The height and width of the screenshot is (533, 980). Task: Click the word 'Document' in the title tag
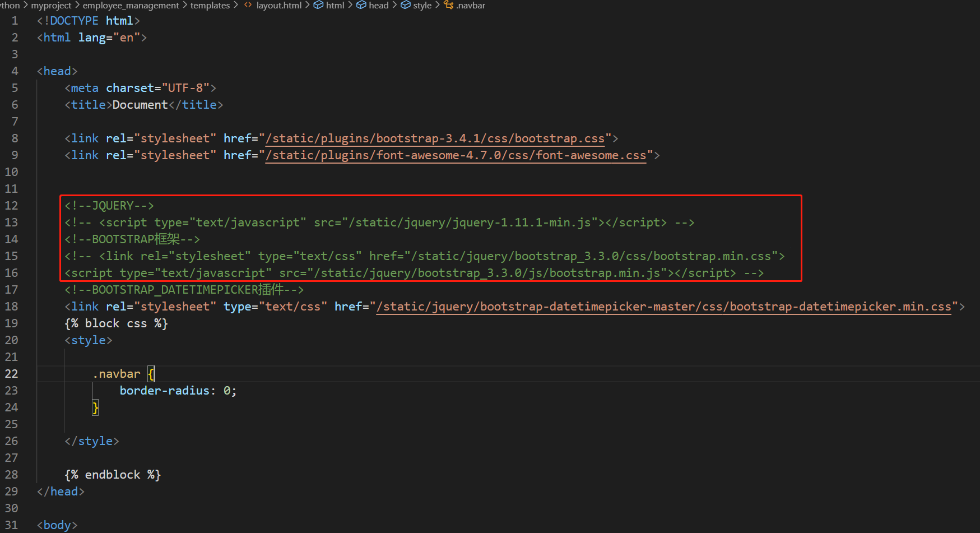pos(140,105)
